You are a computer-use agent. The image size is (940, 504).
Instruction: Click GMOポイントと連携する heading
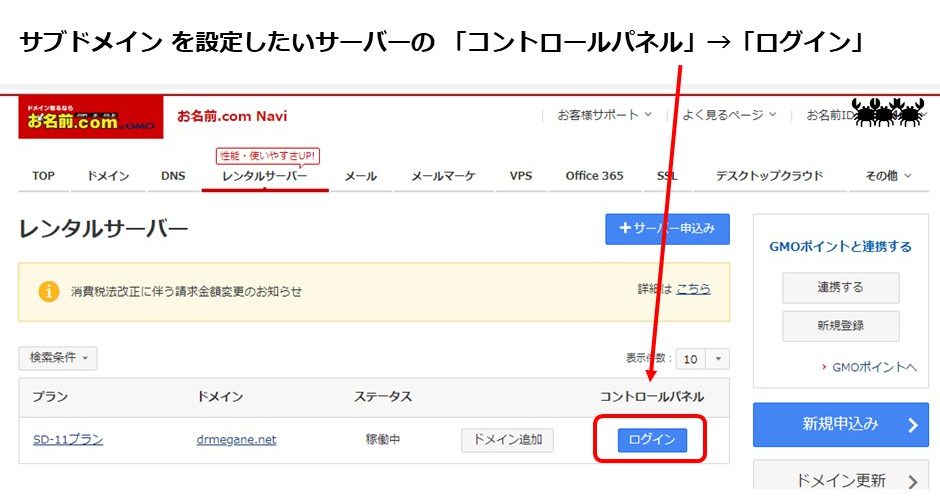pyautogui.click(x=840, y=247)
